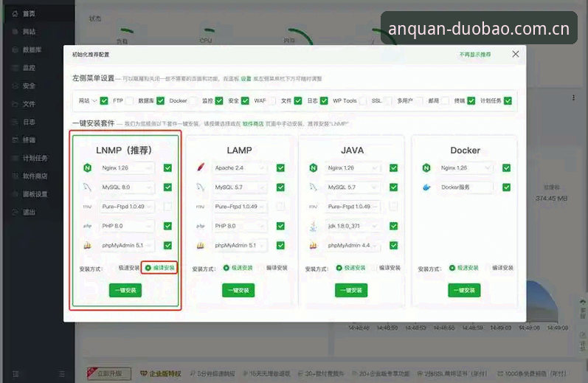Toggle the 网站 menu checkbox
This screenshot has height=383, width=588.
pos(104,100)
